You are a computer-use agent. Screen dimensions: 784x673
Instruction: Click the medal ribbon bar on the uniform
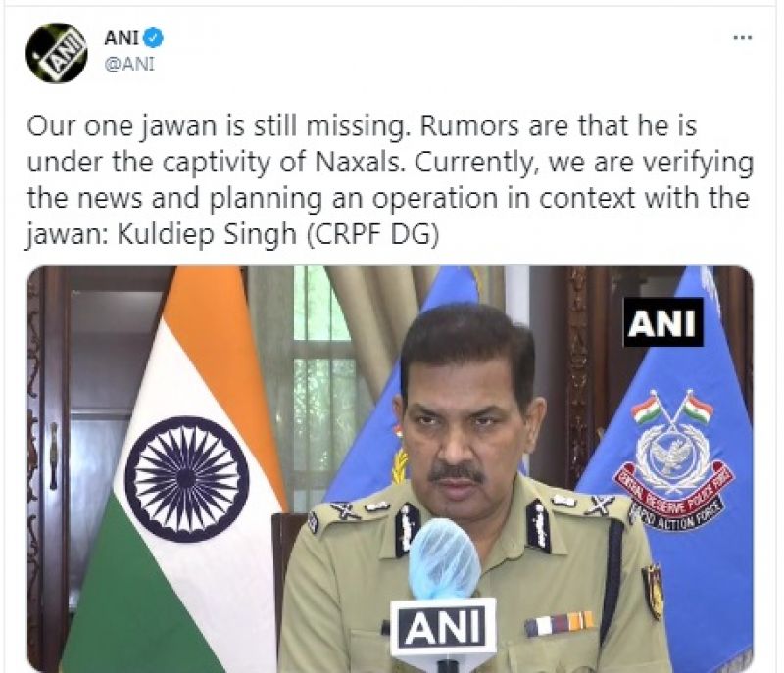click(559, 624)
